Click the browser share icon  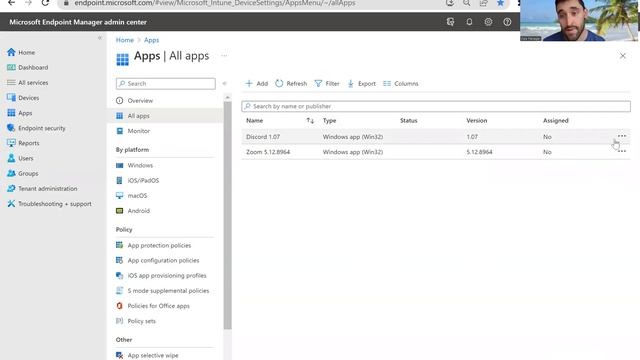pyautogui.click(x=483, y=3)
